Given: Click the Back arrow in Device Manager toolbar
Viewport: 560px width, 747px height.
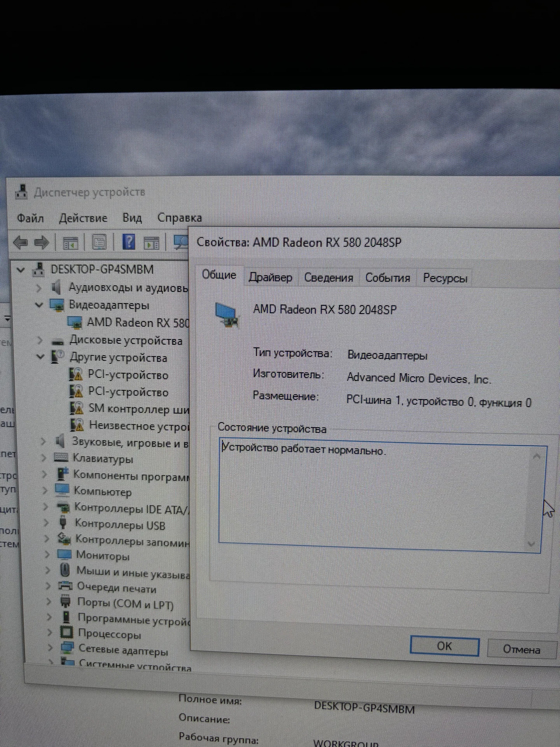Looking at the screenshot, I should click(20, 243).
